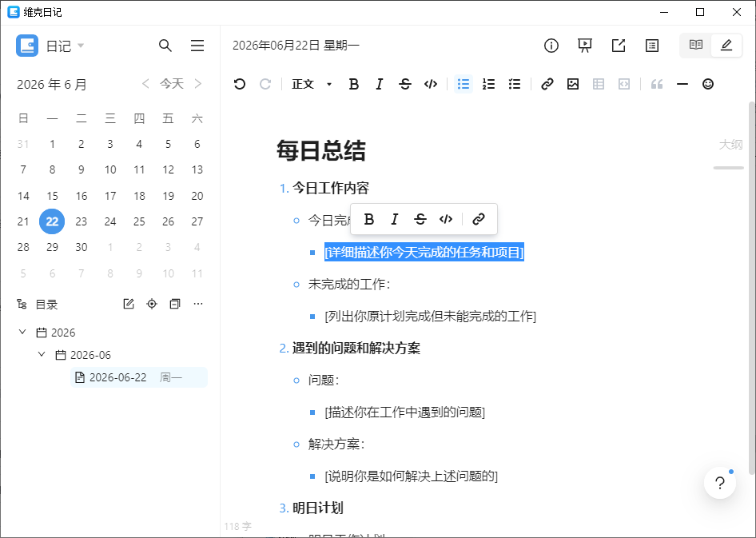Click the placeholder [描述你在工作中遇到的问题]
The image size is (756, 538).
point(405,412)
